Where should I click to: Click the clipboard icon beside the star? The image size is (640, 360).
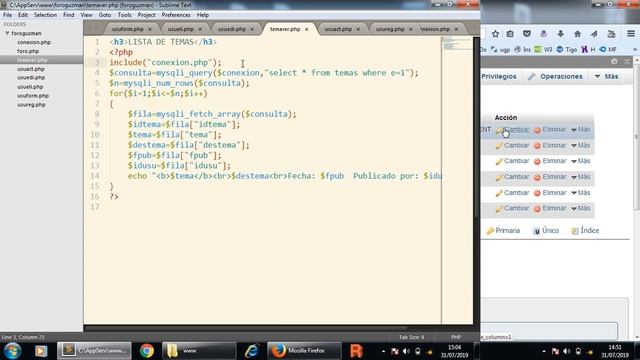pyautogui.click(x=510, y=34)
